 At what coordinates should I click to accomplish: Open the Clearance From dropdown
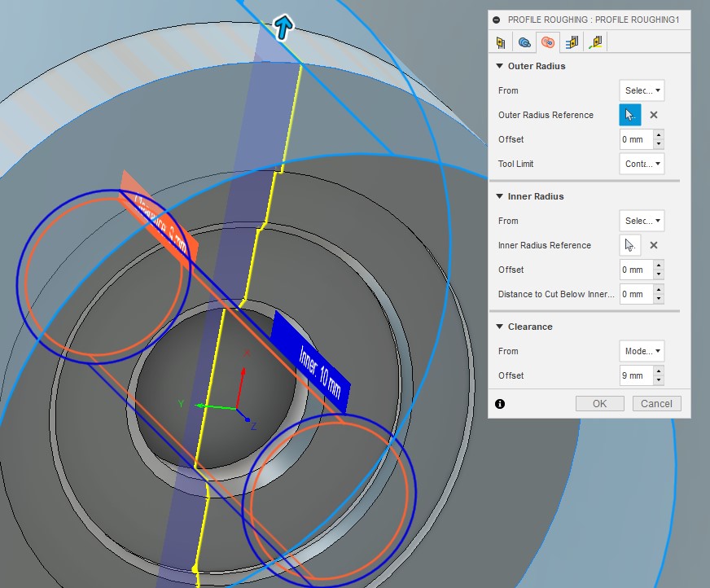pyautogui.click(x=642, y=351)
